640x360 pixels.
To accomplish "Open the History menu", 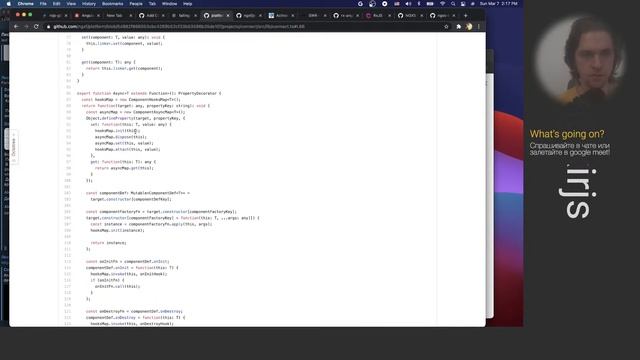I will tap(89, 4).
